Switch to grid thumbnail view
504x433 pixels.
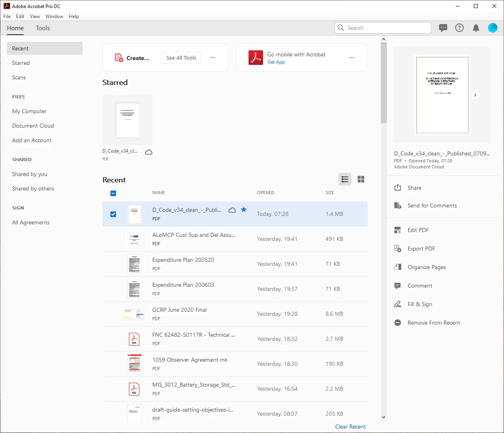pyautogui.click(x=361, y=179)
